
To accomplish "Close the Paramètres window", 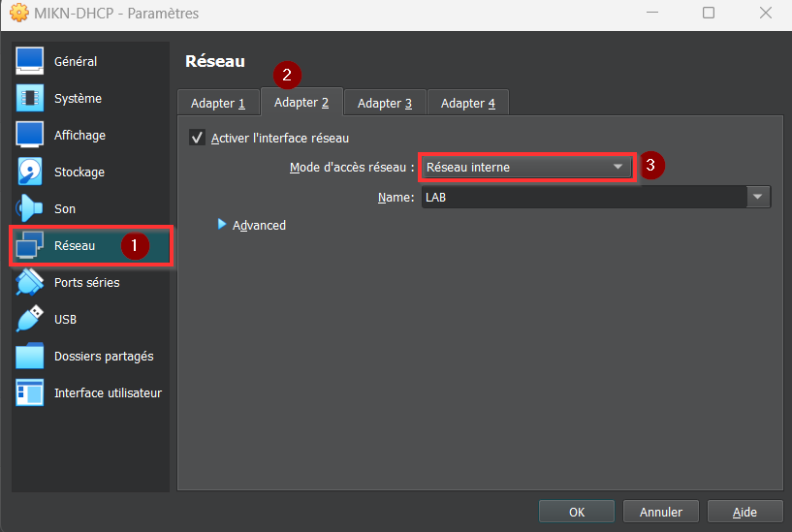I will (766, 13).
